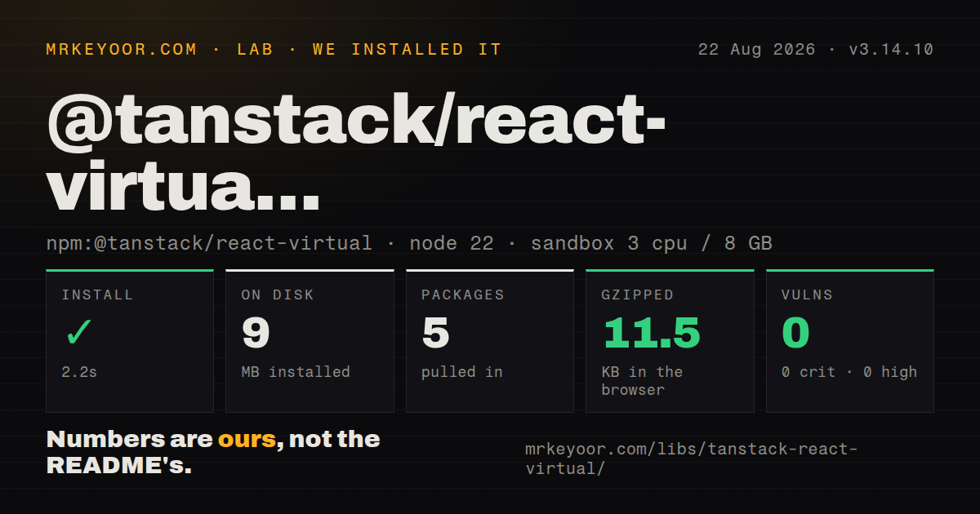This screenshot has width=980, height=514.
Task: Click the '0 crit · 0 high' caption
Action: click(849, 372)
